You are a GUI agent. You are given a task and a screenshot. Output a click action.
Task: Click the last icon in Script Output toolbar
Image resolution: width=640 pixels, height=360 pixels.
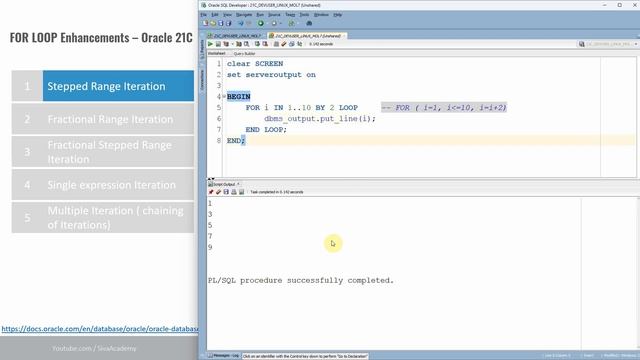coord(242,192)
